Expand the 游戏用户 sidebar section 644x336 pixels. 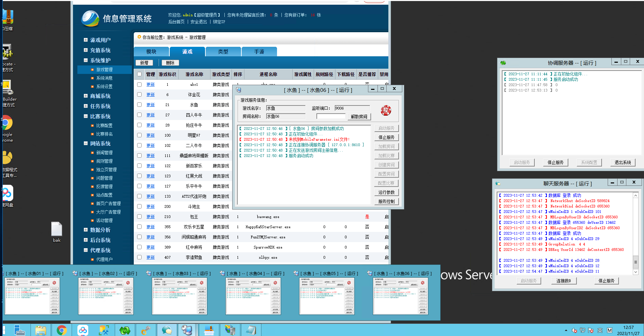pos(86,40)
